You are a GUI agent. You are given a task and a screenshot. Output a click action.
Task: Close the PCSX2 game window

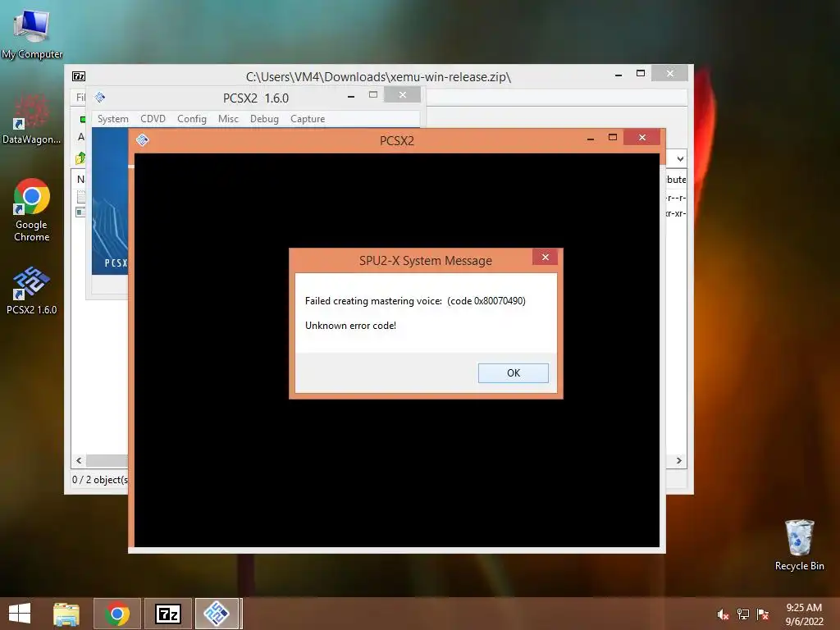click(x=641, y=138)
